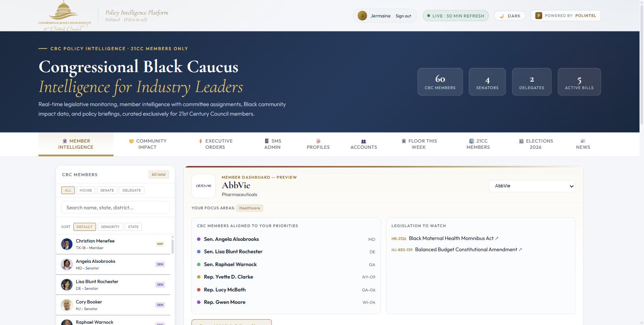Sort members by DEFAULT
The image size is (644, 325).
coord(84,227)
